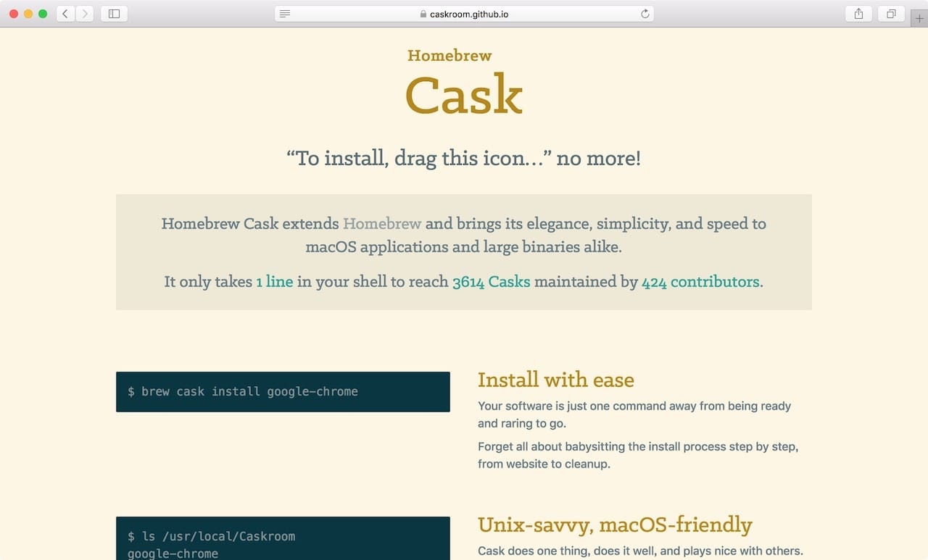Viewport: 928px width, 560px height.
Task: Open a new tab with the plus icon
Action: (x=919, y=17)
